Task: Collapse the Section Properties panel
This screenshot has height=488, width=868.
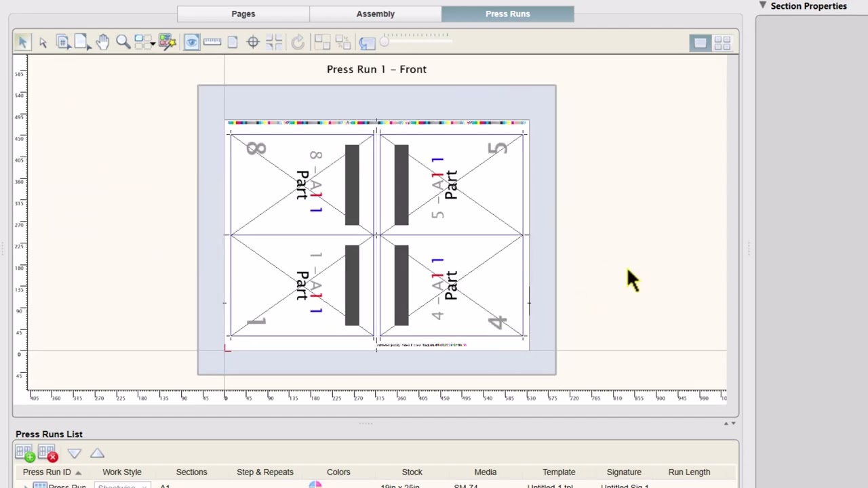Action: point(763,5)
